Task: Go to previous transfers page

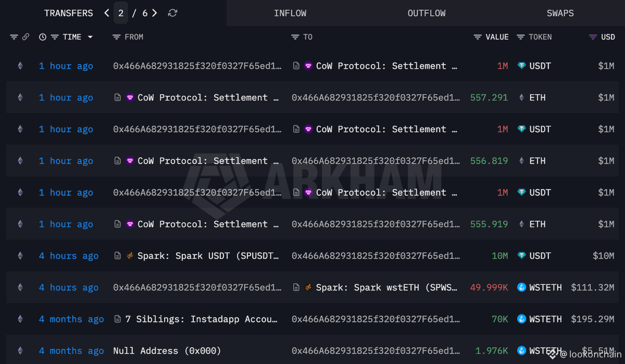Action: click(x=107, y=13)
